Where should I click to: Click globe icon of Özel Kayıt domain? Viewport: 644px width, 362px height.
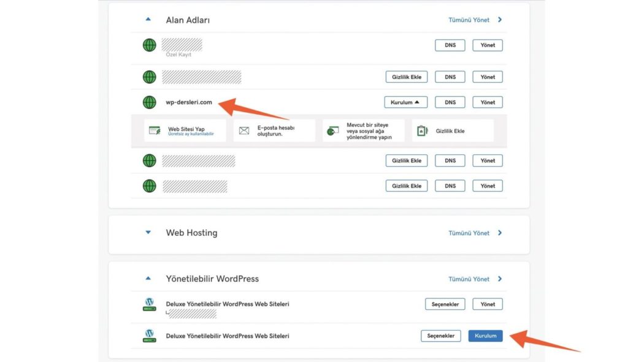click(150, 45)
